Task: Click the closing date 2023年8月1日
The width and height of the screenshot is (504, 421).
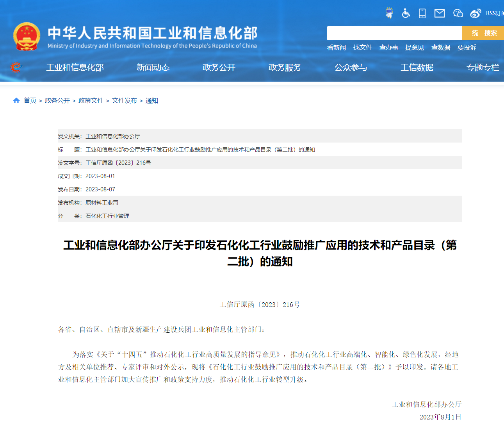Action: (441, 417)
